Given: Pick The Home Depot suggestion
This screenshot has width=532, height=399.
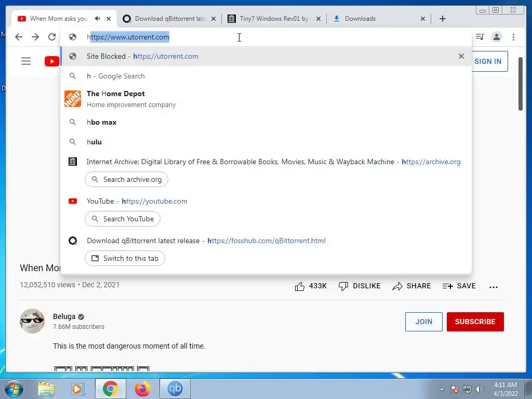Looking at the screenshot, I should 266,99.
